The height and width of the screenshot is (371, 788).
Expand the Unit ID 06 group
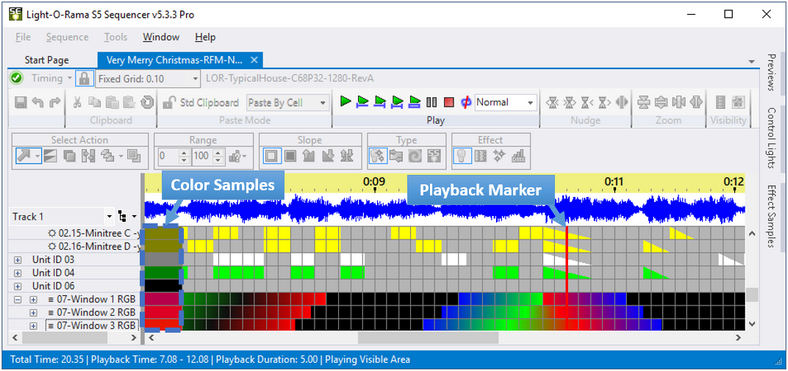[x=18, y=286]
